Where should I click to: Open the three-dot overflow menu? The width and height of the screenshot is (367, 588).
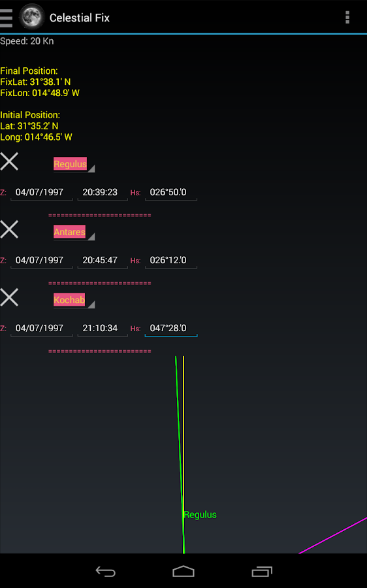pyautogui.click(x=347, y=17)
